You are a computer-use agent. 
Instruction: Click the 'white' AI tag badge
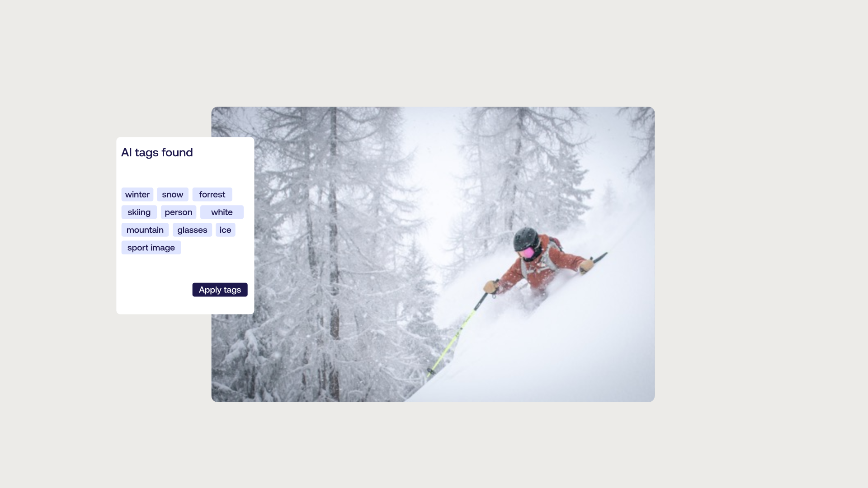click(x=222, y=212)
